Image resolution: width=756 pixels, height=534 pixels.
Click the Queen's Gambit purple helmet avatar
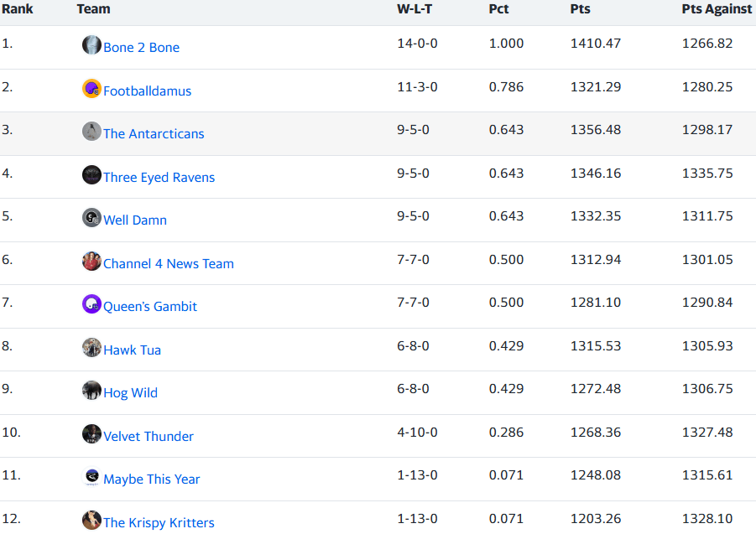click(91, 304)
